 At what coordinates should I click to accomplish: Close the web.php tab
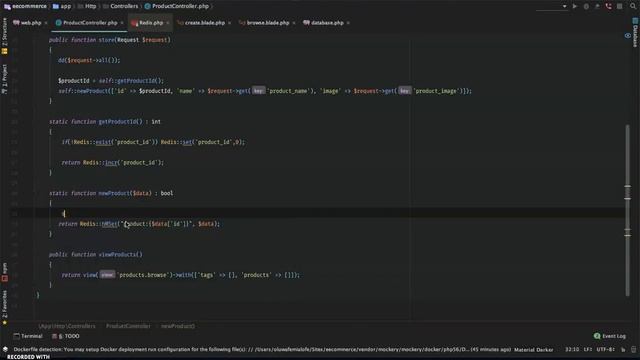(46, 23)
